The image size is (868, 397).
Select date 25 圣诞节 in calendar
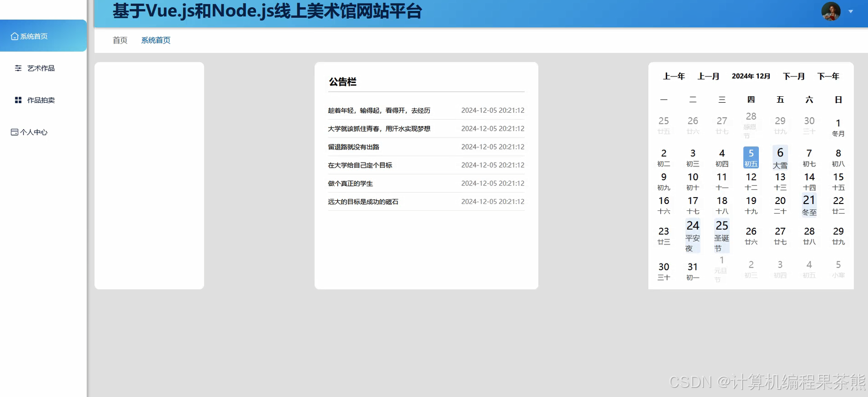[x=722, y=236]
